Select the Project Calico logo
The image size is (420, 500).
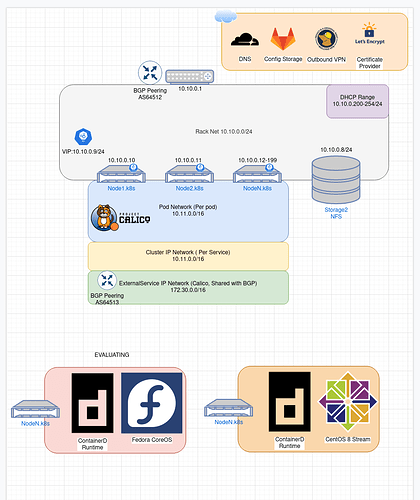(x=120, y=218)
